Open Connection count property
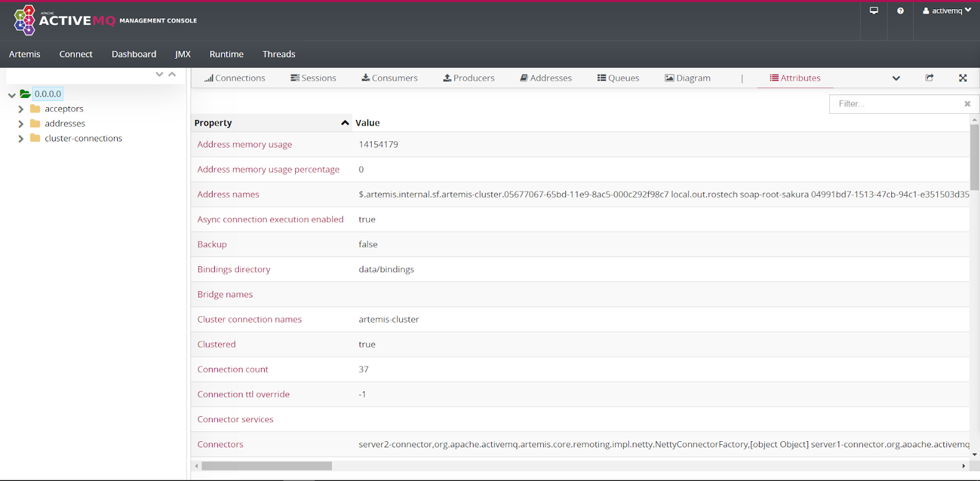Screen dimensions: 980x481 [233, 370]
